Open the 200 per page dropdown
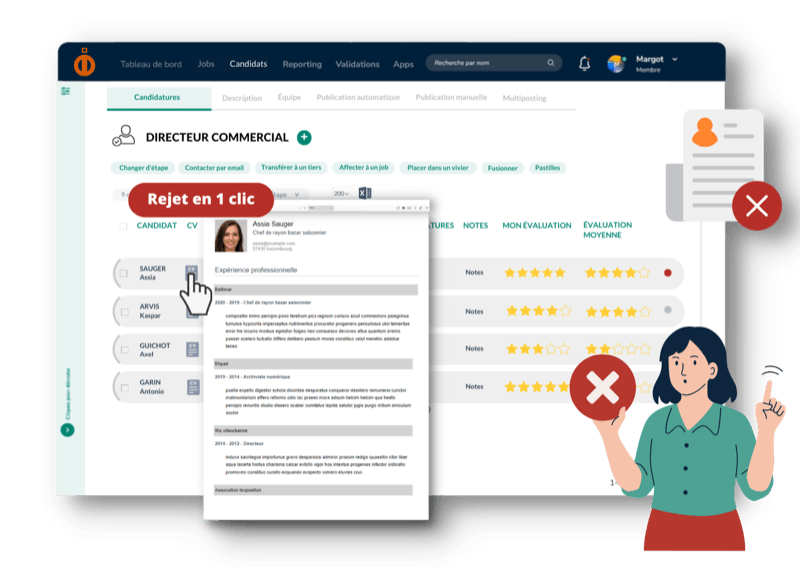This screenshot has width=800, height=567. click(x=341, y=193)
